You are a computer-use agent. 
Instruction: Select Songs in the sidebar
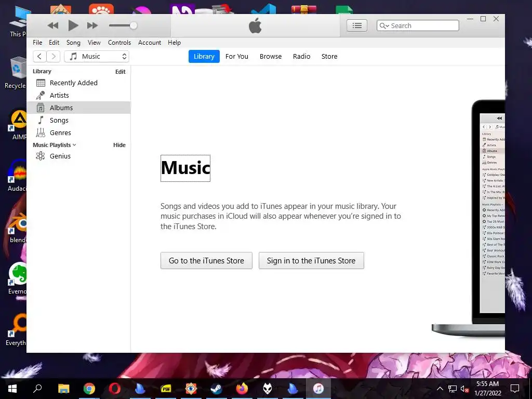(x=78, y=120)
